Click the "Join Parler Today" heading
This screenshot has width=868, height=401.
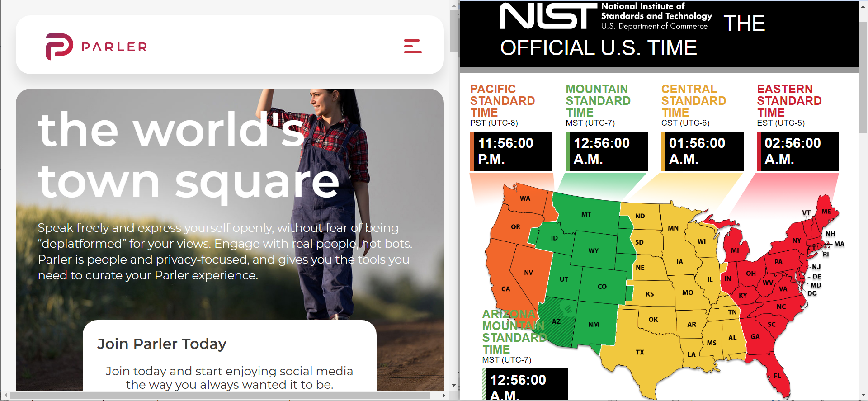pos(162,344)
